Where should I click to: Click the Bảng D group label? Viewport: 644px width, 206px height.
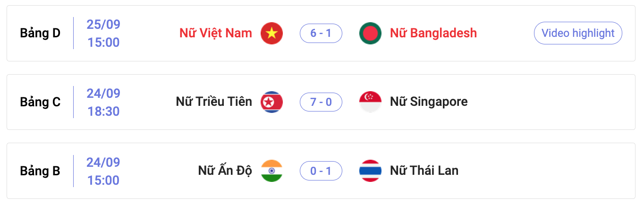(40, 34)
